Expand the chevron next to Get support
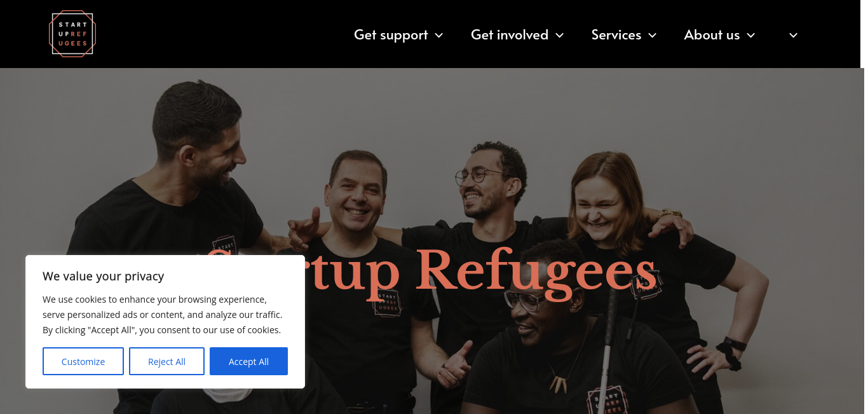The image size is (868, 414). click(439, 36)
